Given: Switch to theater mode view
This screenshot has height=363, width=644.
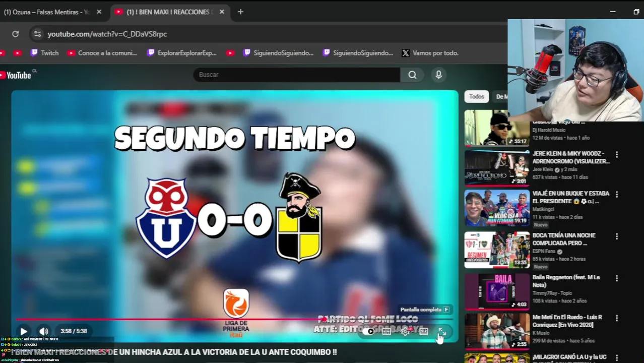Looking at the screenshot, I should [x=424, y=331].
